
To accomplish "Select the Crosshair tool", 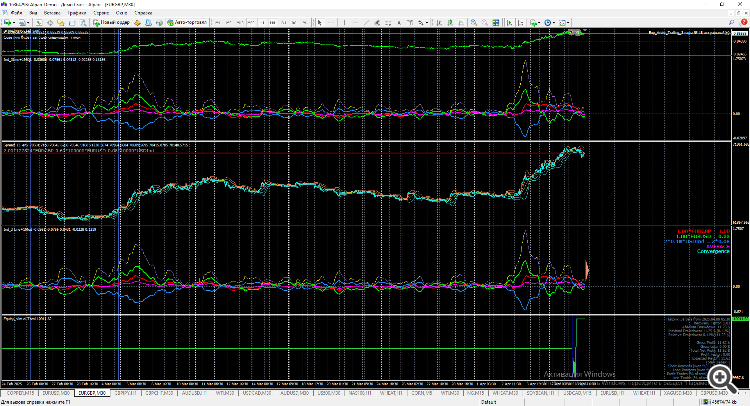I will (x=331, y=22).
